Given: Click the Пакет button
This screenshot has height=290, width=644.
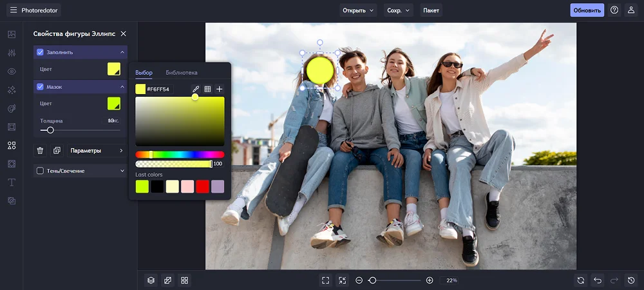Looking at the screenshot, I should click(x=431, y=10).
